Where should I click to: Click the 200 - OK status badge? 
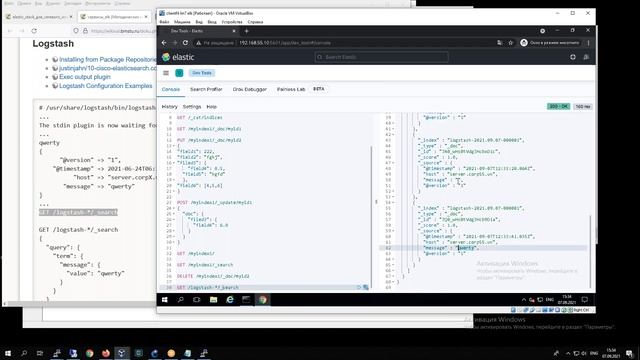coord(558,107)
